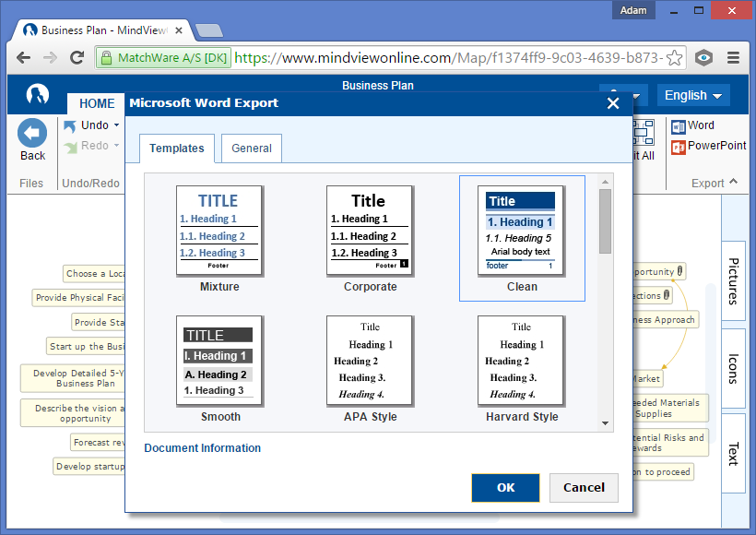Screen dimensions: 756x535
Task: Reload the page with refresh icon
Action: tap(77, 58)
